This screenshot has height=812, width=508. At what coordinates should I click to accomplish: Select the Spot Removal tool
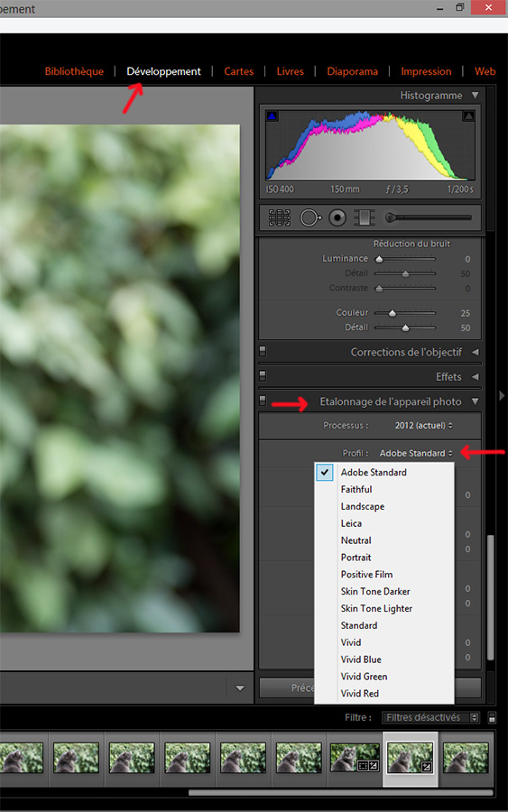pyautogui.click(x=310, y=217)
